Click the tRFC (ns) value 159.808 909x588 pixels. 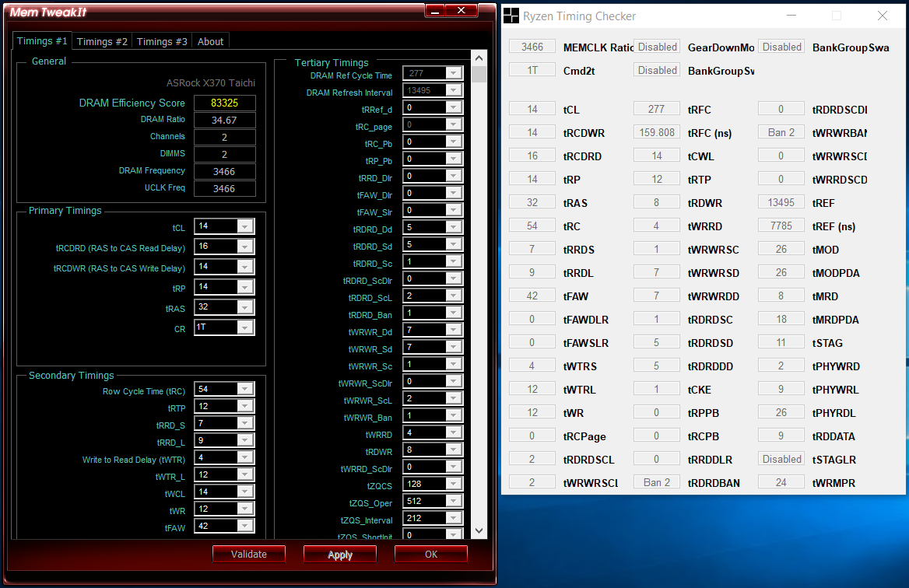point(657,132)
